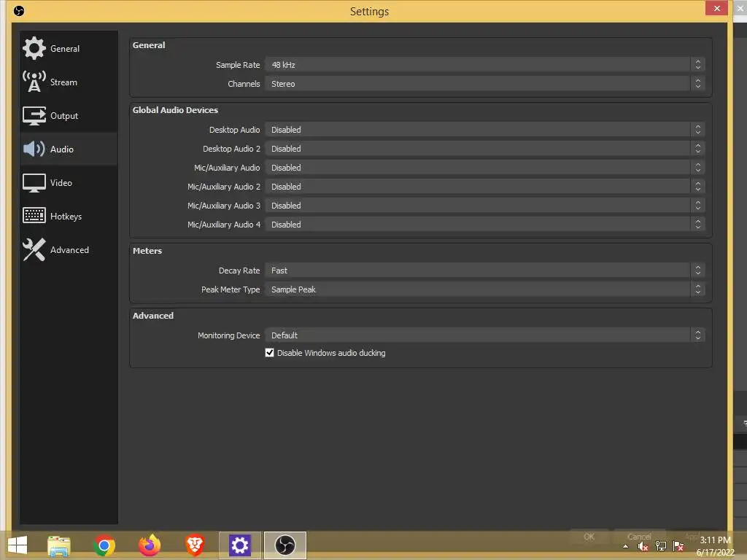Switch to OBS Studio taskbar icon
The image size is (747, 560).
285,545
